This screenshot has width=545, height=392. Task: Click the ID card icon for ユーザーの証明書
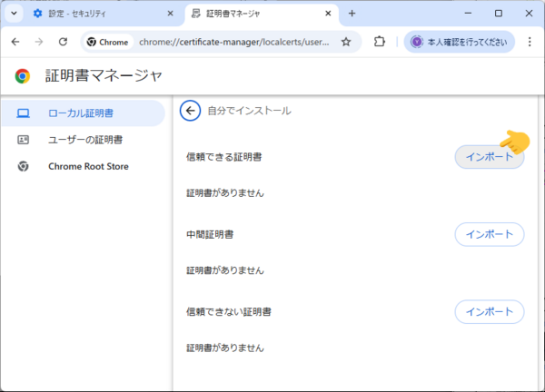click(x=24, y=140)
